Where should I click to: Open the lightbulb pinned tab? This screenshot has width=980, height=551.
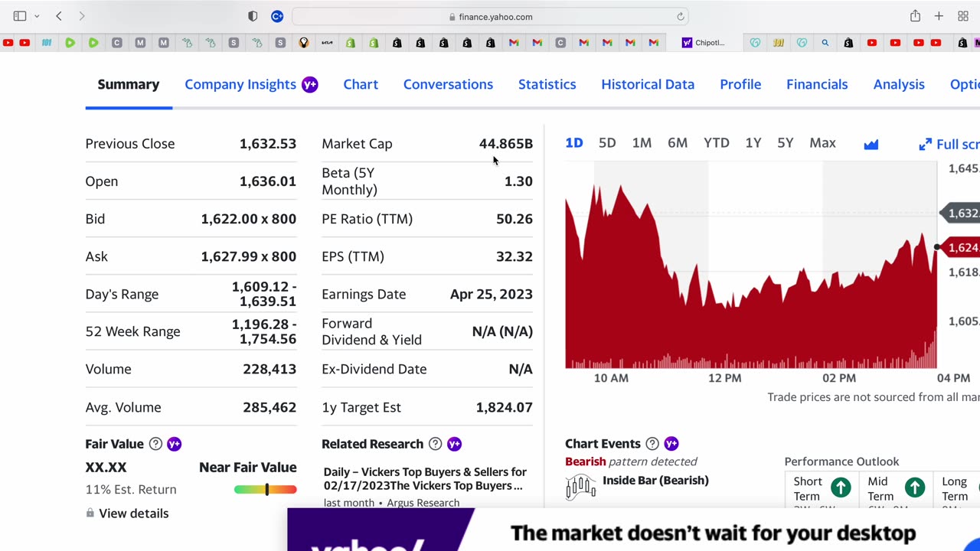(304, 43)
